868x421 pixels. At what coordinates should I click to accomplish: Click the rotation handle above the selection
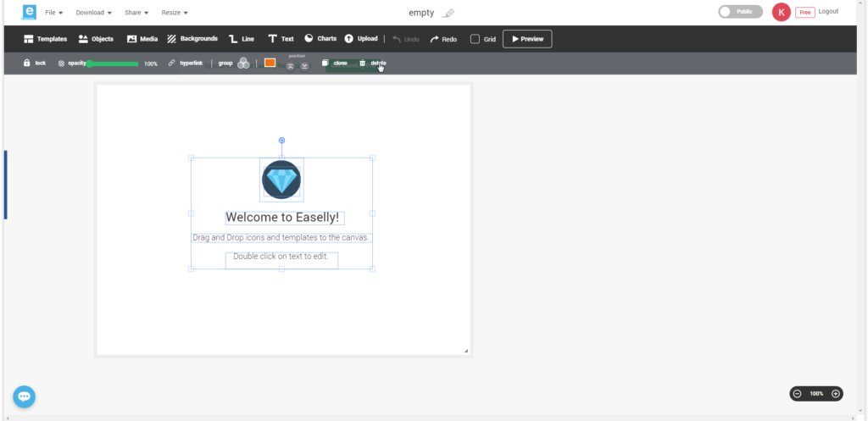pyautogui.click(x=281, y=141)
